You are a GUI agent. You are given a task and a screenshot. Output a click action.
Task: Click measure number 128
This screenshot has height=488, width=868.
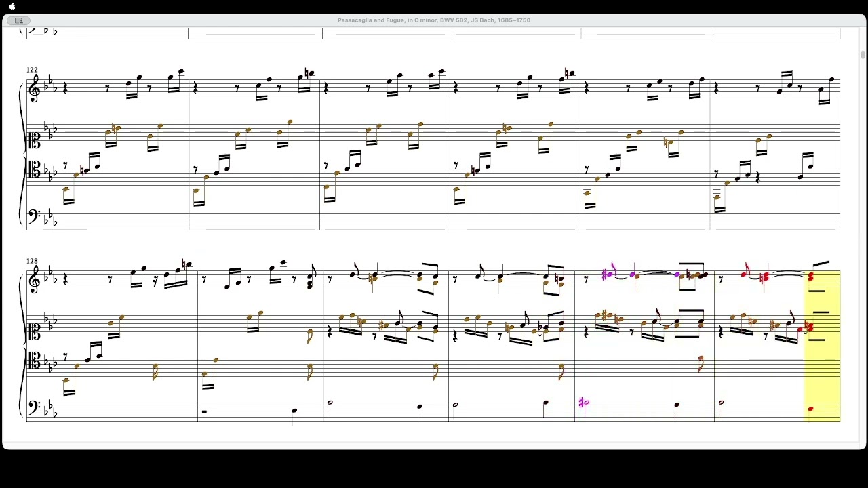[x=32, y=261]
